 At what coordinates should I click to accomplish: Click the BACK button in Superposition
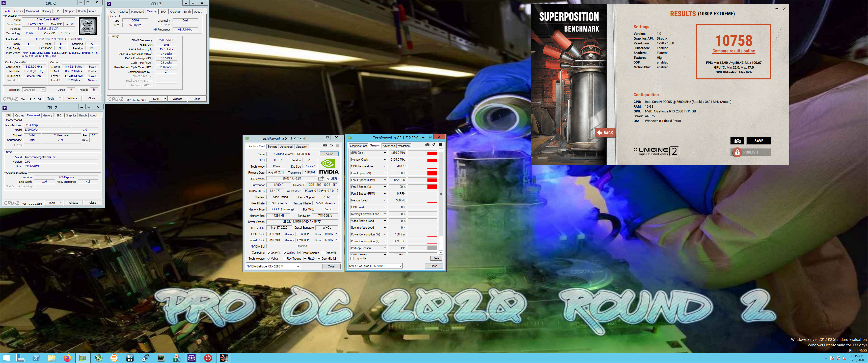click(605, 133)
